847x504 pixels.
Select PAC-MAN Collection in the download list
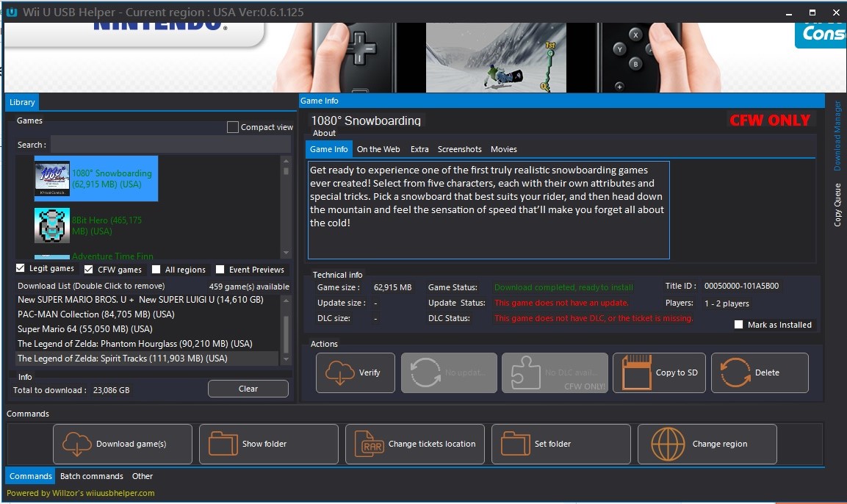tap(96, 314)
